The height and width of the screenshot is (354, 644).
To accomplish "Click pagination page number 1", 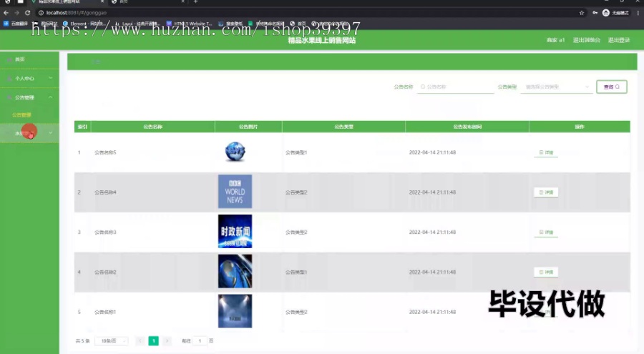I will (154, 341).
